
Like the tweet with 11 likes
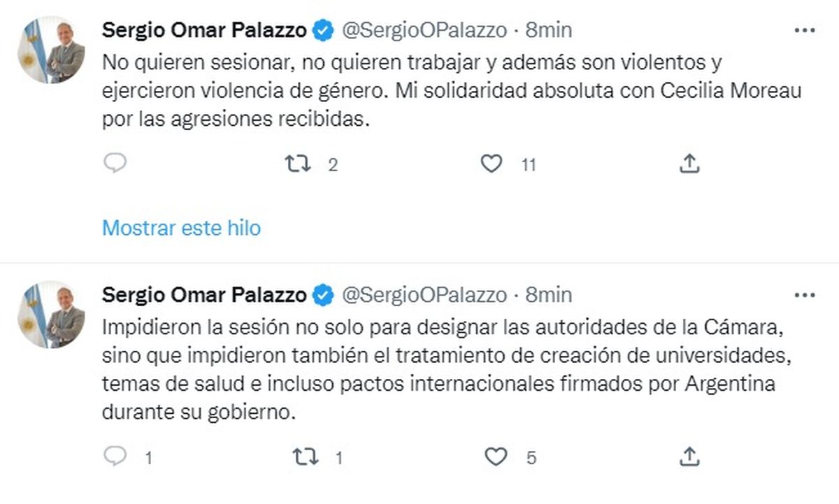(492, 164)
